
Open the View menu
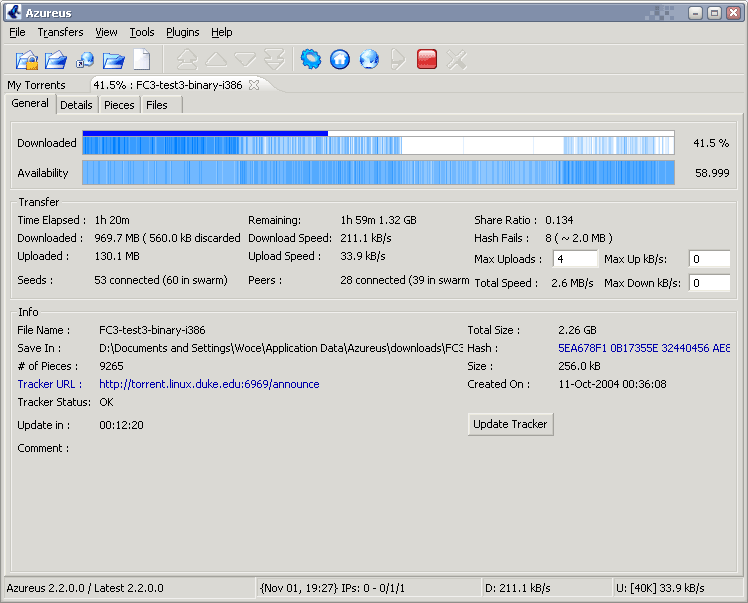106,32
